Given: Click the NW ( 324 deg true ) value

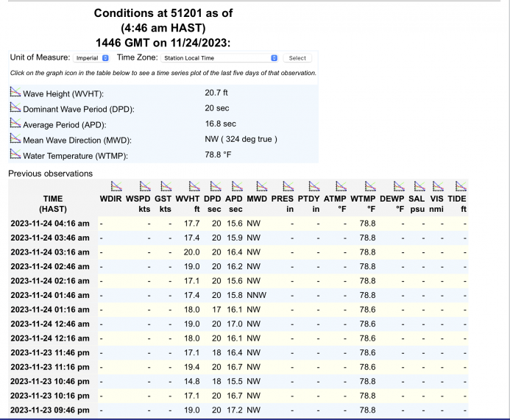Looking at the screenshot, I should click(x=241, y=139).
